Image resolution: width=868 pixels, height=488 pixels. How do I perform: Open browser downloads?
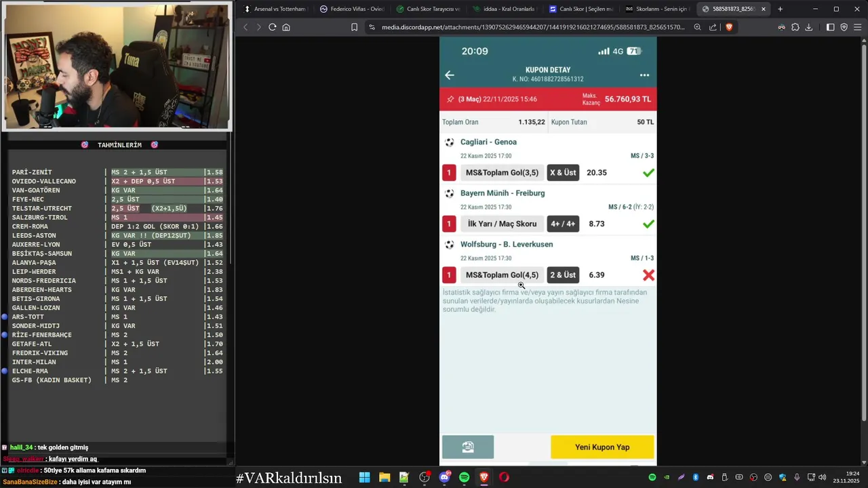(808, 27)
